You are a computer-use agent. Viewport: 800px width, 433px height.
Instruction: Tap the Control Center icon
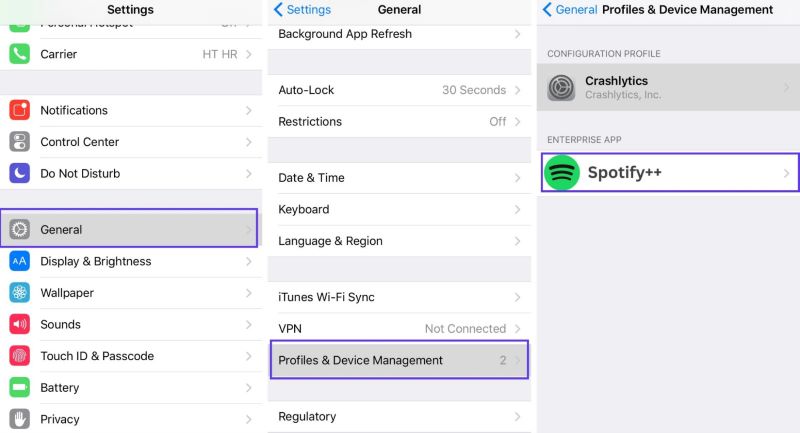click(20, 142)
